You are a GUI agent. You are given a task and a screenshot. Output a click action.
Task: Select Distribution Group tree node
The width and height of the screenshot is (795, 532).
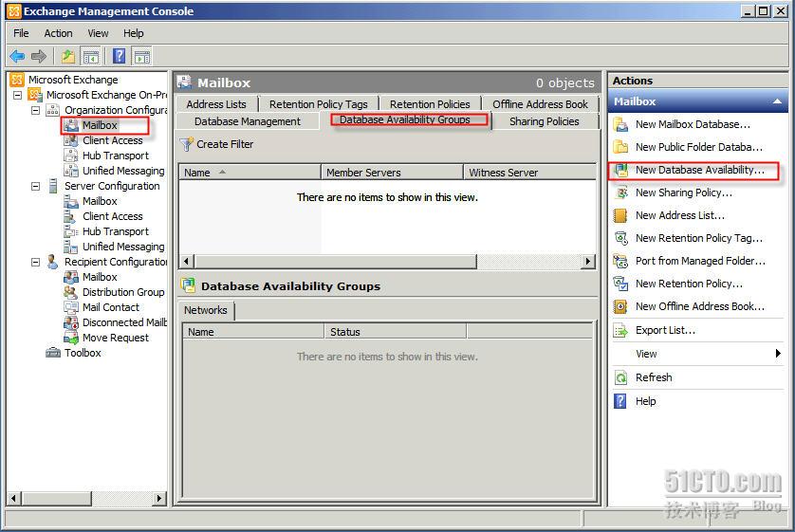123,292
